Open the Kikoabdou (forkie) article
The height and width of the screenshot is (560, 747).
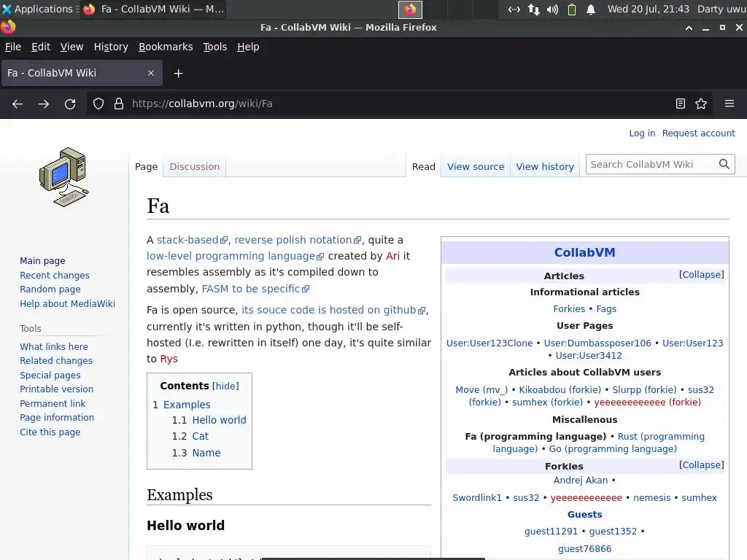point(560,390)
